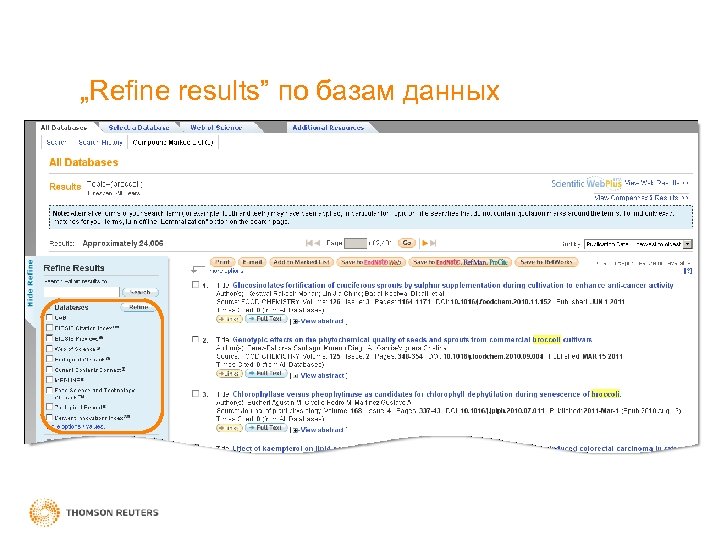The image size is (720, 540).
Task: Click the Links button for result 3
Action: coord(229,428)
